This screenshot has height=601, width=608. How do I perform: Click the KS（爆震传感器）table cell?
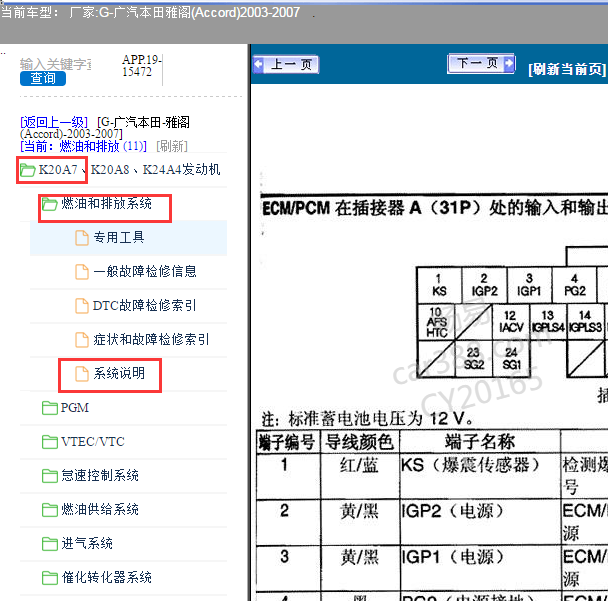click(x=480, y=476)
